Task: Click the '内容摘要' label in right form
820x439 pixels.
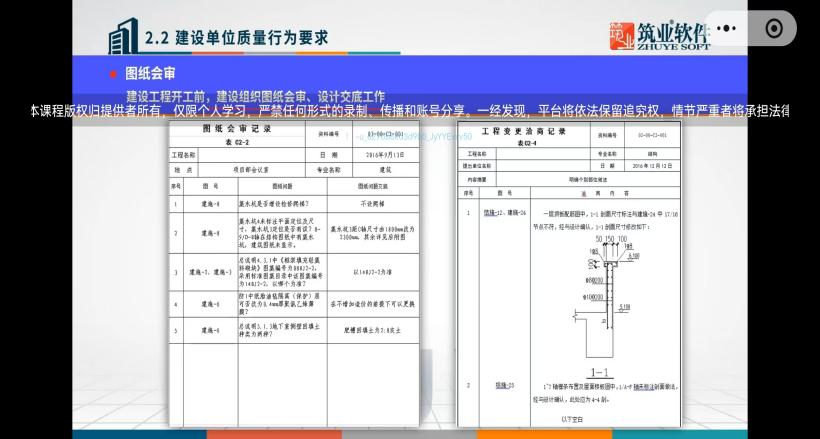Action: coord(476,179)
